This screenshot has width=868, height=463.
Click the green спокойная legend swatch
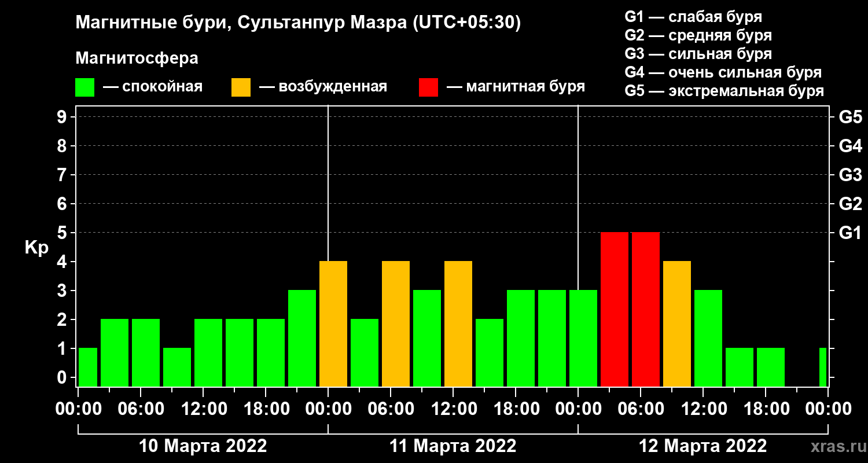tap(84, 87)
